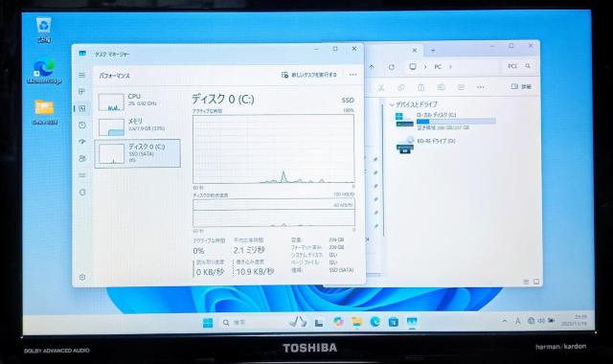This screenshot has height=364, width=613.
Task: Expand hidden system tray icons chevron
Action: [x=505, y=321]
